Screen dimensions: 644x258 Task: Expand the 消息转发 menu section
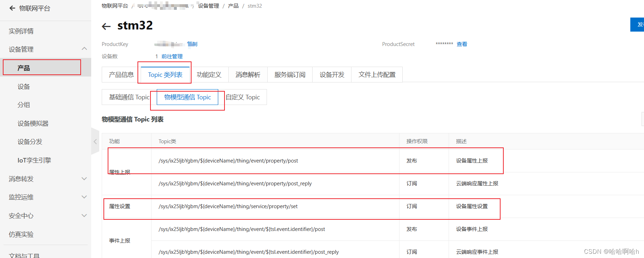[84, 179]
